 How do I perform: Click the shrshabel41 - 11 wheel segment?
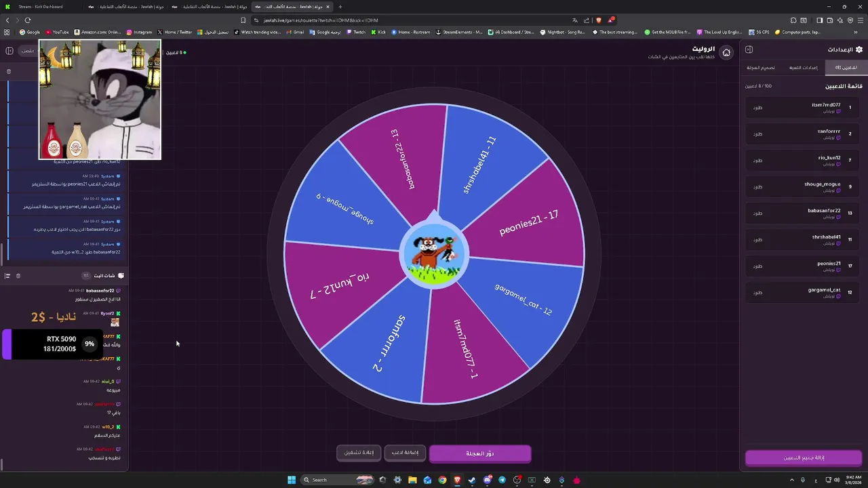click(479, 165)
